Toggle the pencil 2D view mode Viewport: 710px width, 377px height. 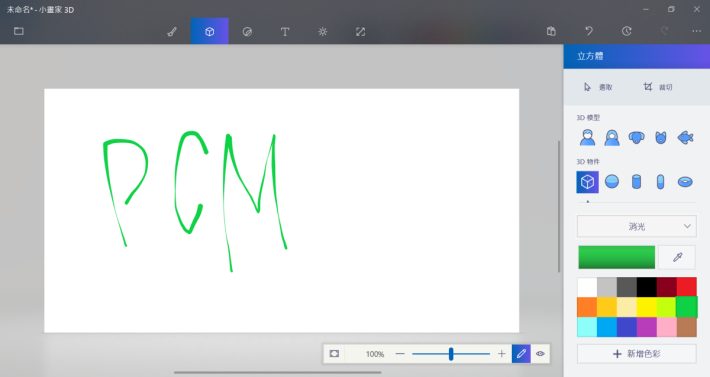pyautogui.click(x=521, y=354)
